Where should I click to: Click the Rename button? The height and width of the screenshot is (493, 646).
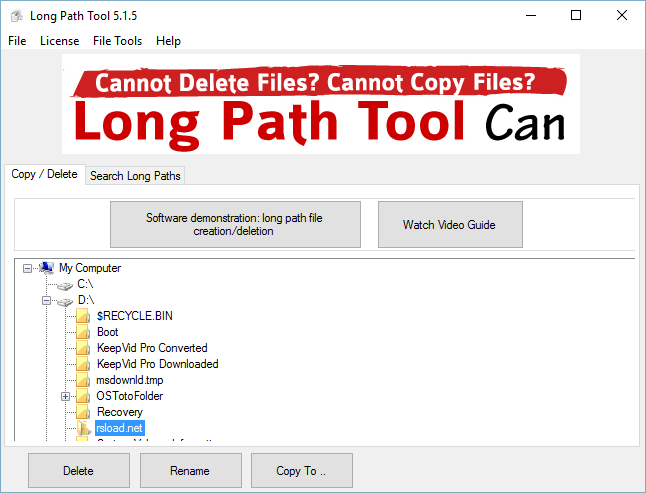[190, 470]
